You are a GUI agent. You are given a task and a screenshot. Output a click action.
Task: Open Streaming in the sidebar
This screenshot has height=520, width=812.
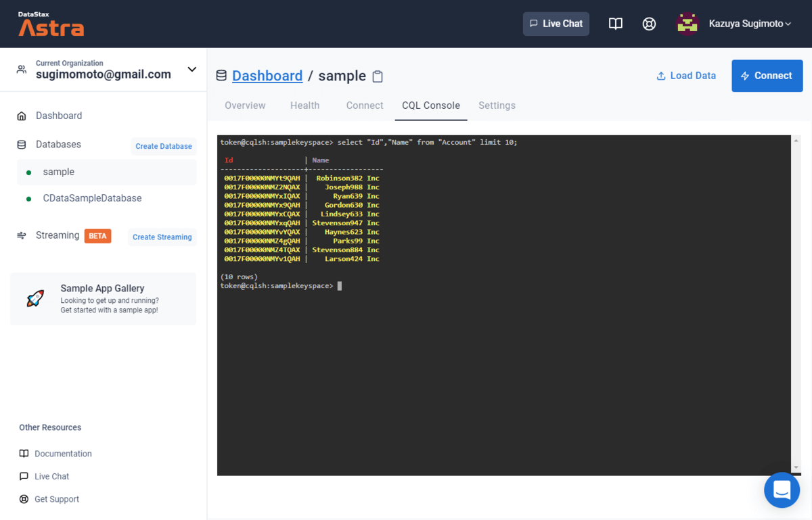[x=58, y=235]
